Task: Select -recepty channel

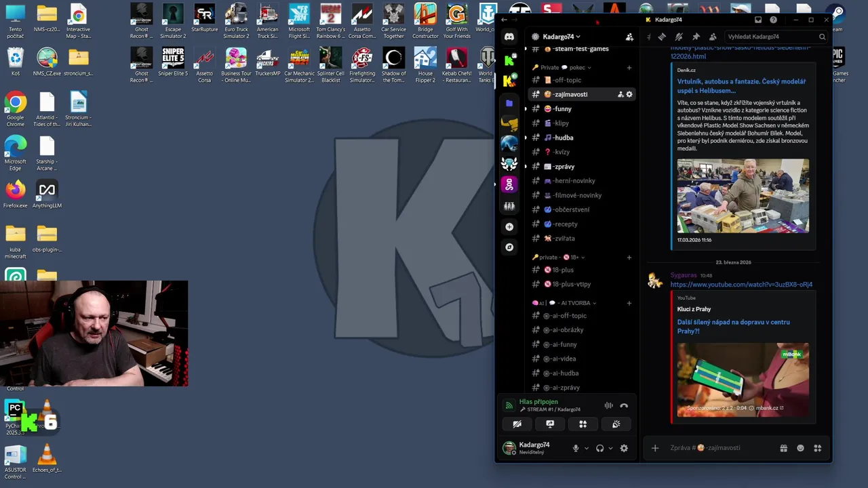Action: 582,224
